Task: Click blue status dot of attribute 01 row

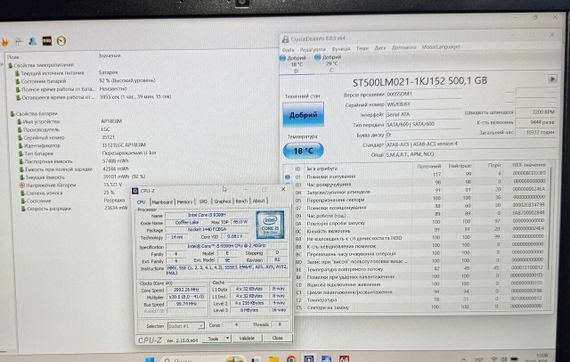Action: [288, 177]
